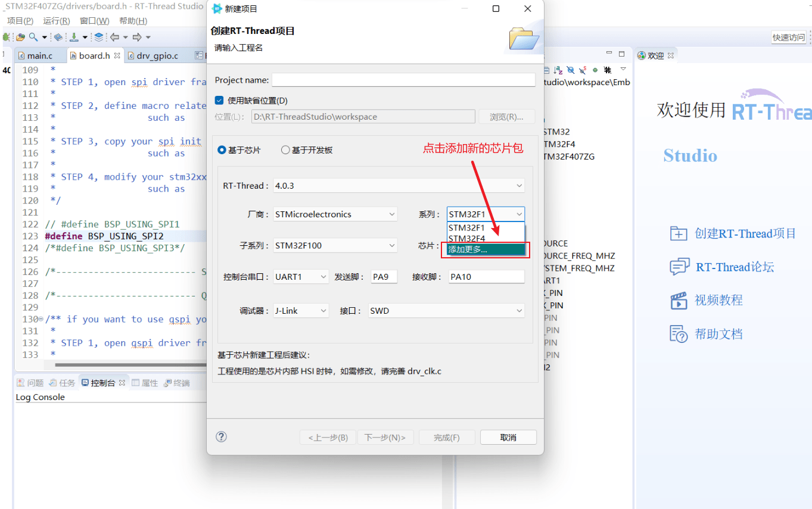
Task: Click the 取消 button to cancel
Action: tap(508, 436)
